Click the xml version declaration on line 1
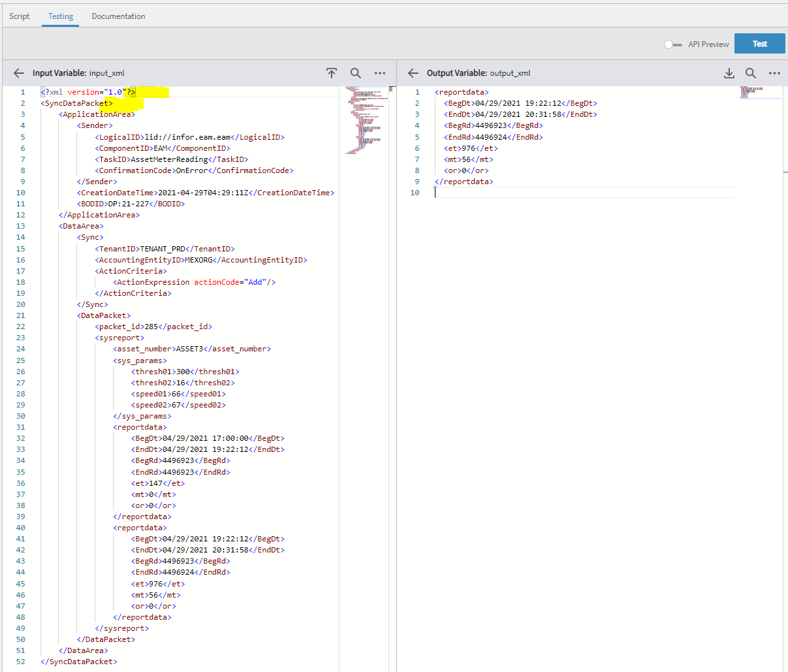The image size is (788, 672). (88, 92)
